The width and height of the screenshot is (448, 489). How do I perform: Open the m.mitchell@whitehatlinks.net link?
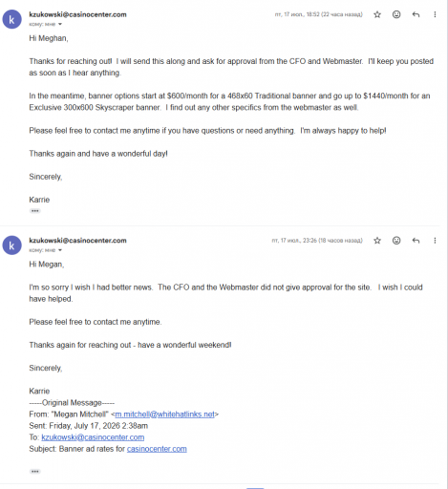[164, 415]
